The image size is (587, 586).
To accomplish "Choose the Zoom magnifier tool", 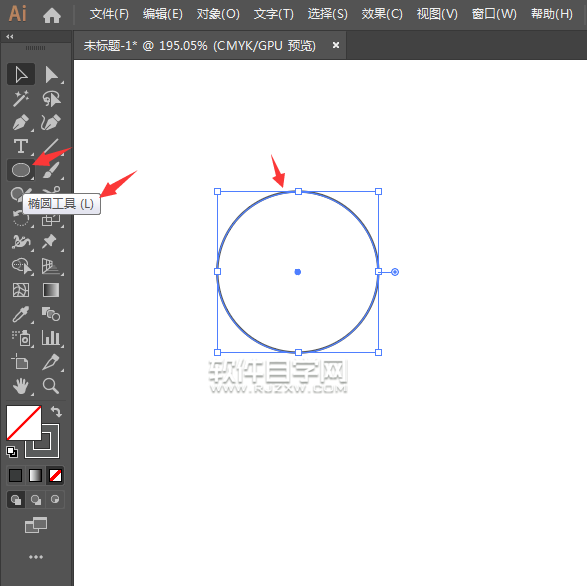I will point(51,386).
